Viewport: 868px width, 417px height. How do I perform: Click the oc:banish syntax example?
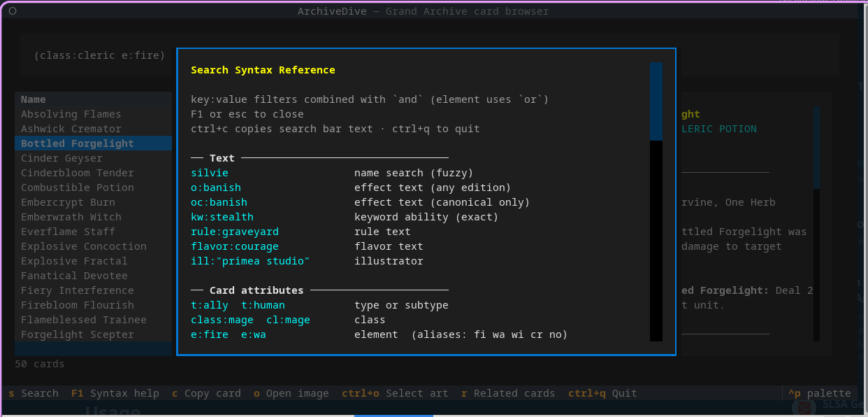(219, 202)
